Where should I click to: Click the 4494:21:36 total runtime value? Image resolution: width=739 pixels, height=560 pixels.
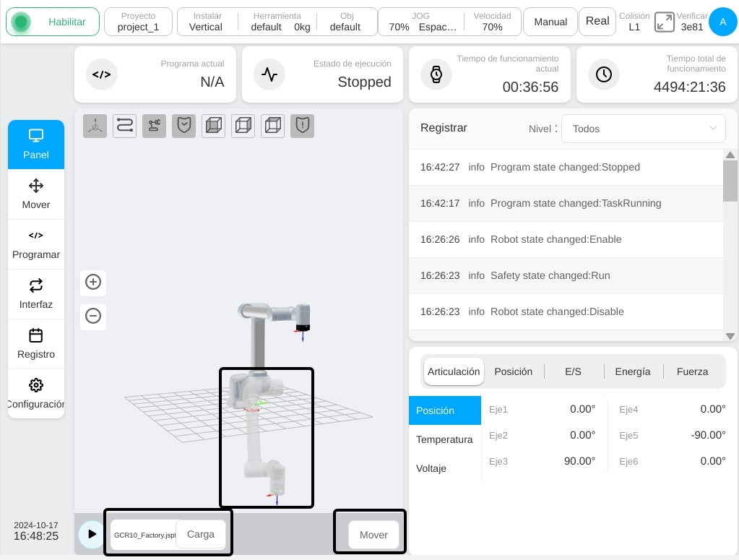689,87
